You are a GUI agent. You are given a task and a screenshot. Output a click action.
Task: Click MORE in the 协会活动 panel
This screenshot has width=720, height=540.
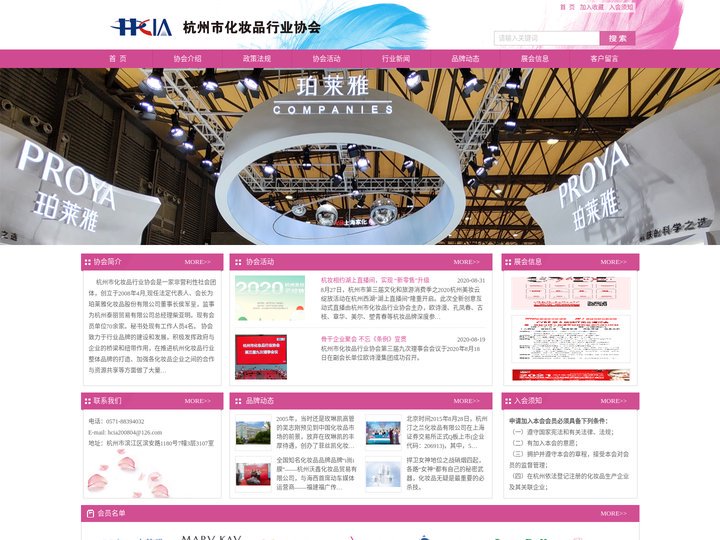[467, 262]
